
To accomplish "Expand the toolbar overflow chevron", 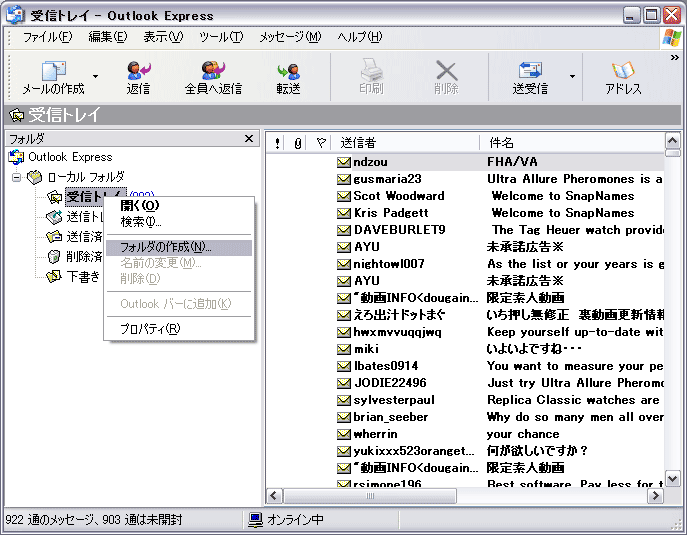I will coord(675,57).
